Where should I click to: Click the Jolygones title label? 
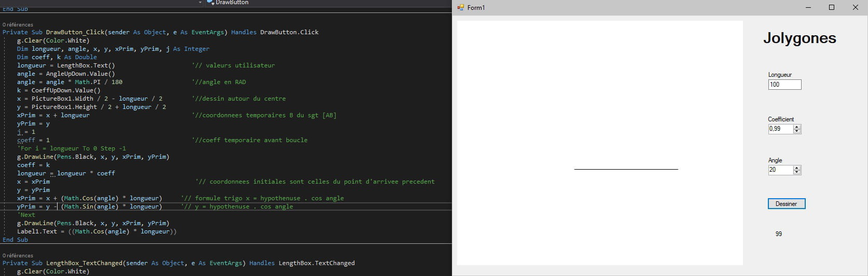click(x=800, y=38)
